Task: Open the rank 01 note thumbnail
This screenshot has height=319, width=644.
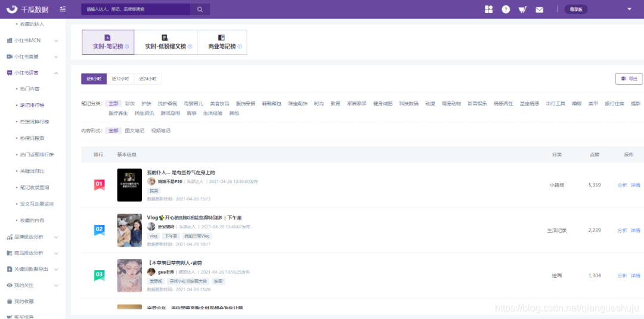Action: [x=129, y=185]
